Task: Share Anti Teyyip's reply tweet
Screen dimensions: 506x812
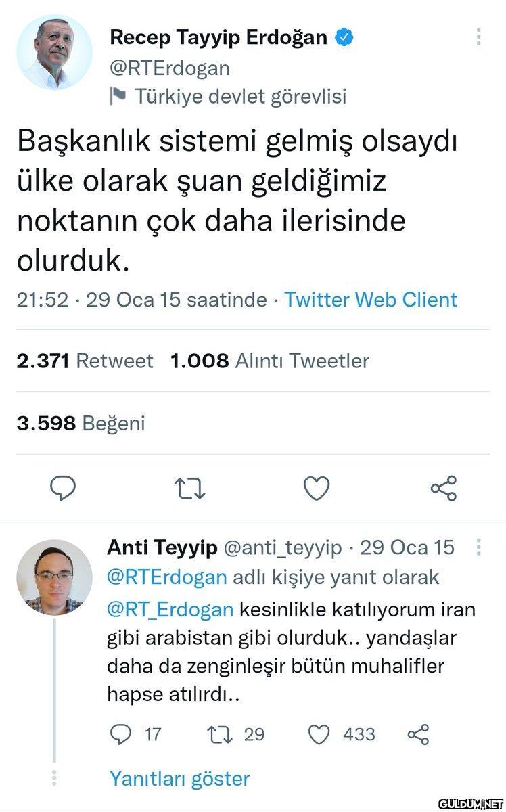Action: [x=418, y=734]
